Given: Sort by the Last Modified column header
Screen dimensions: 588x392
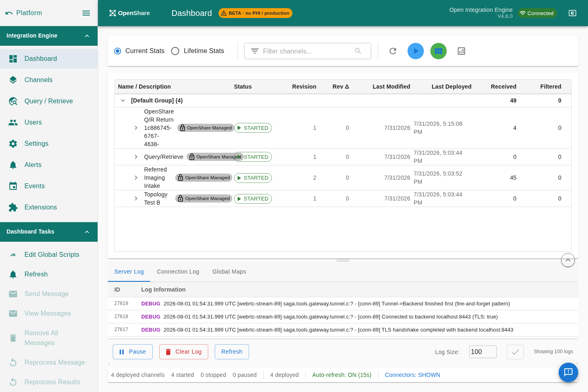Looking at the screenshot, I should pos(392,87).
